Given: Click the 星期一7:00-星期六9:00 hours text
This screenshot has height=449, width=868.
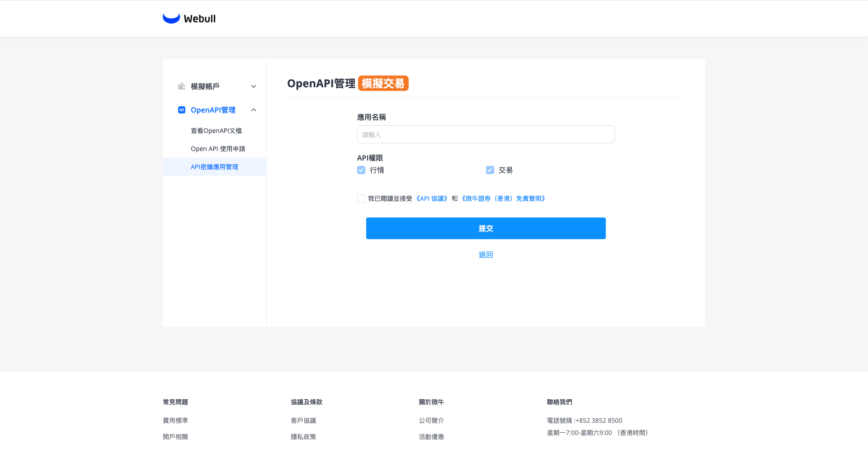Looking at the screenshot, I should click(x=599, y=433).
